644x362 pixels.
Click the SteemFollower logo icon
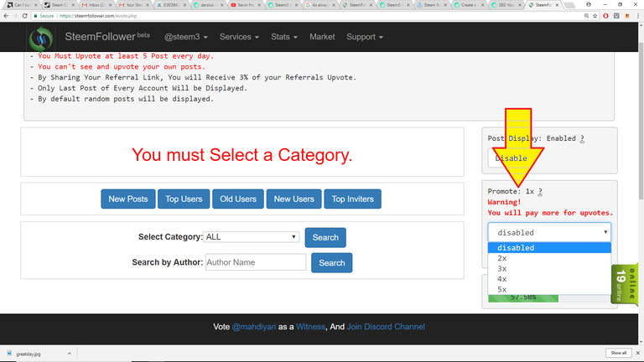[40, 39]
